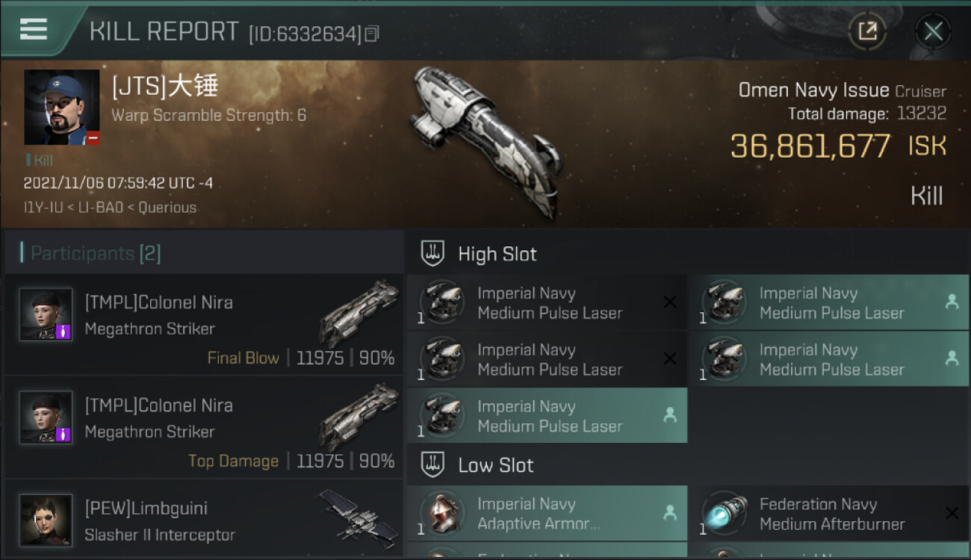
Task: Click Limbguini's pilot portrait
Action: [x=46, y=520]
